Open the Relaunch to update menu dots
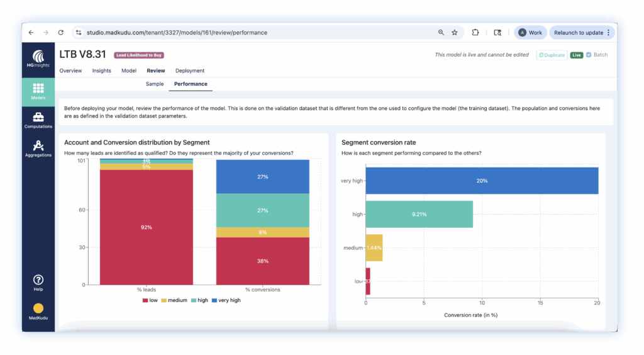This screenshot has width=644, height=355. tap(608, 33)
